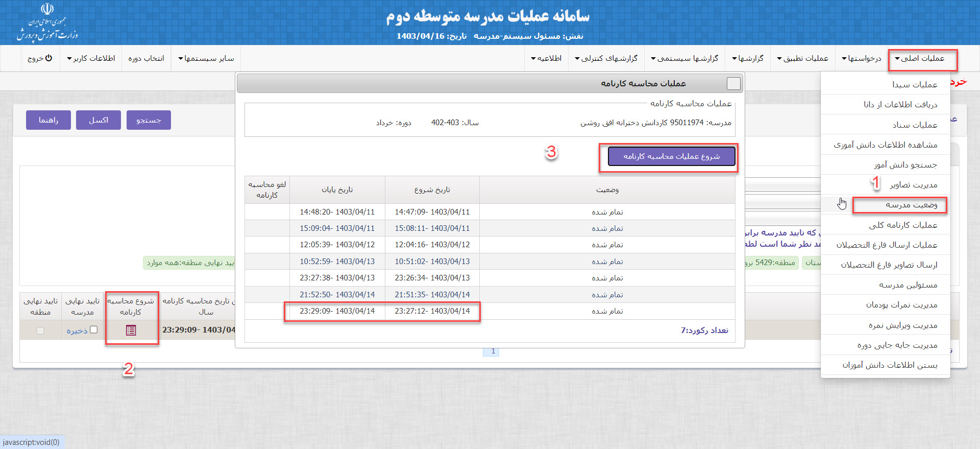
Task: Click the جستجو search button
Action: [x=149, y=120]
